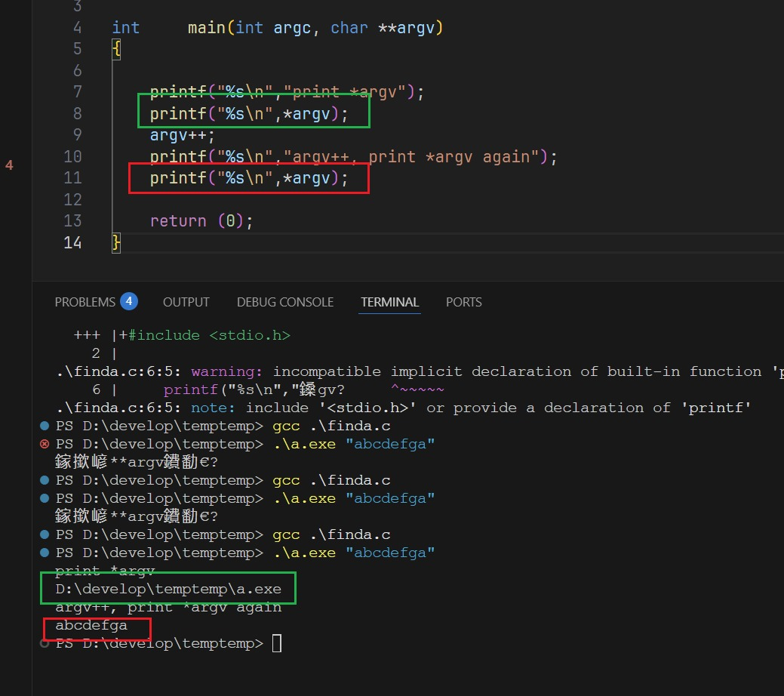Follow the .\finda.c:6:5 warning link in terminal

120,371
